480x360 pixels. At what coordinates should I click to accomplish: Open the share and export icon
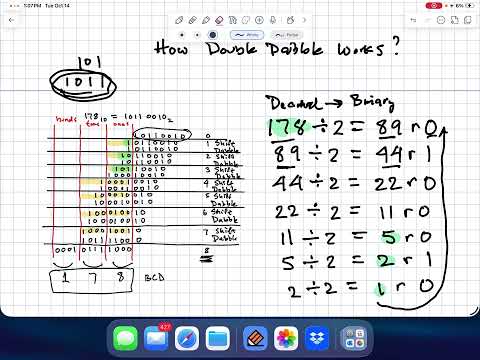coord(455,20)
